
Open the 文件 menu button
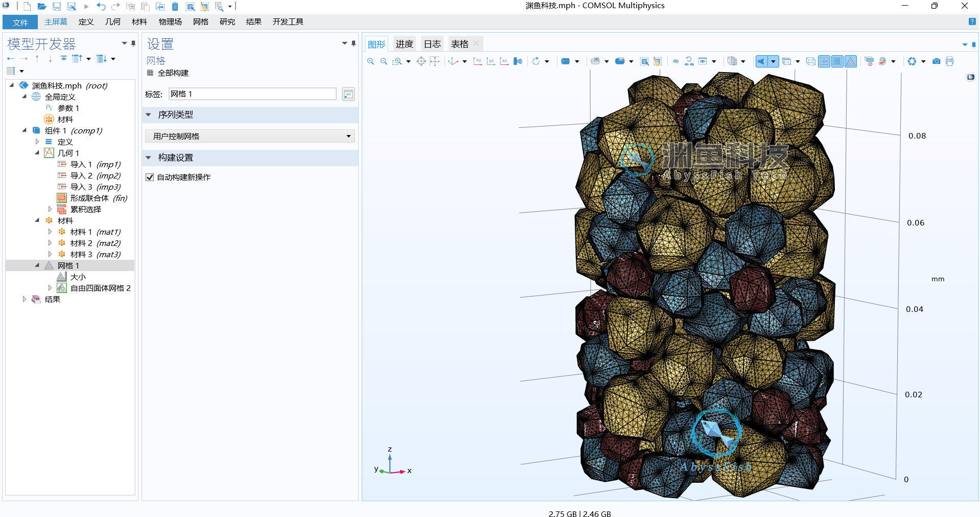coord(20,23)
